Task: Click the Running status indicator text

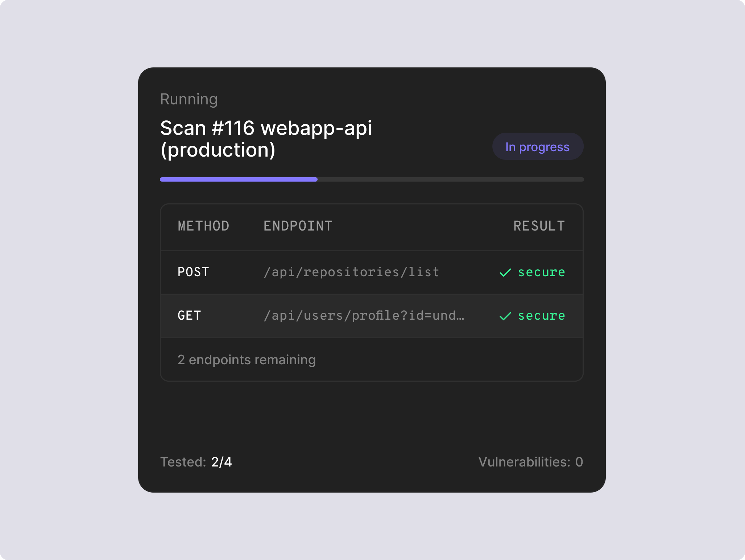Action: [189, 99]
